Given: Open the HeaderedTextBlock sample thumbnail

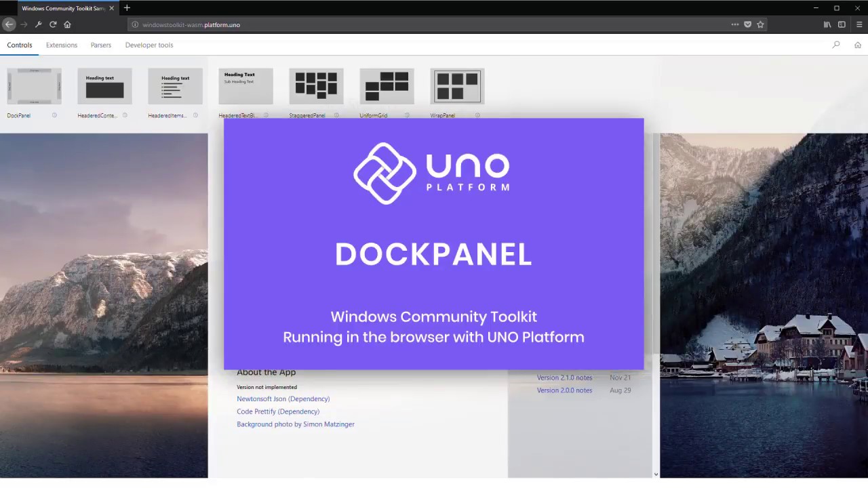Looking at the screenshot, I should click(x=245, y=86).
